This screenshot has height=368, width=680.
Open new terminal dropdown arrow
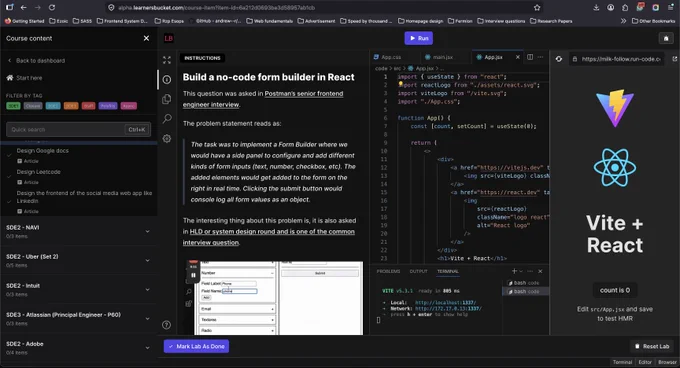click(521, 271)
